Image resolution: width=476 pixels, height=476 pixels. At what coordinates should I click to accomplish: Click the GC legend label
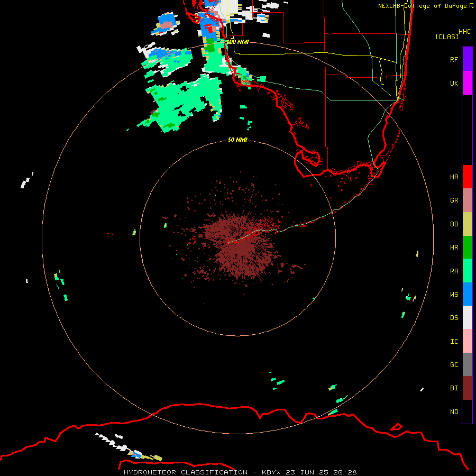coord(454,365)
